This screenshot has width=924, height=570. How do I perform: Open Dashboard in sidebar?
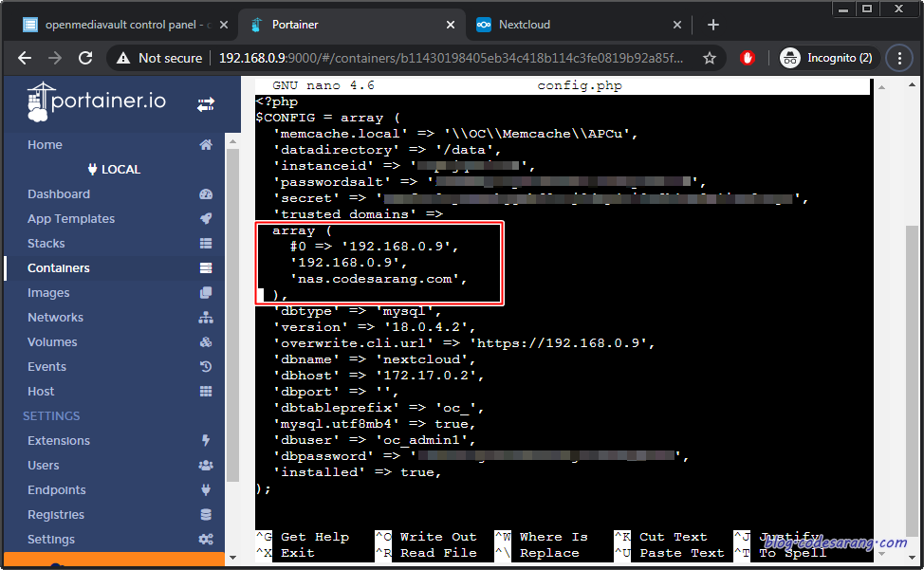[x=59, y=194]
